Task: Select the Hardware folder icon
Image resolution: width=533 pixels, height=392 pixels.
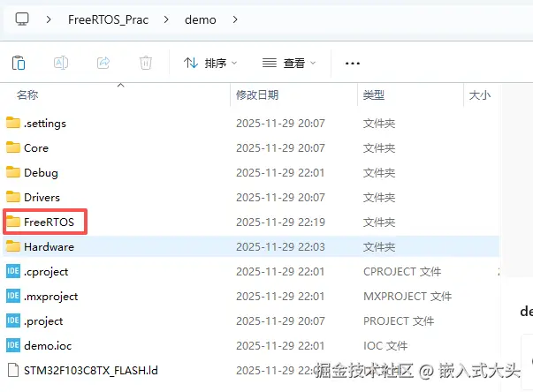Action: pos(13,246)
